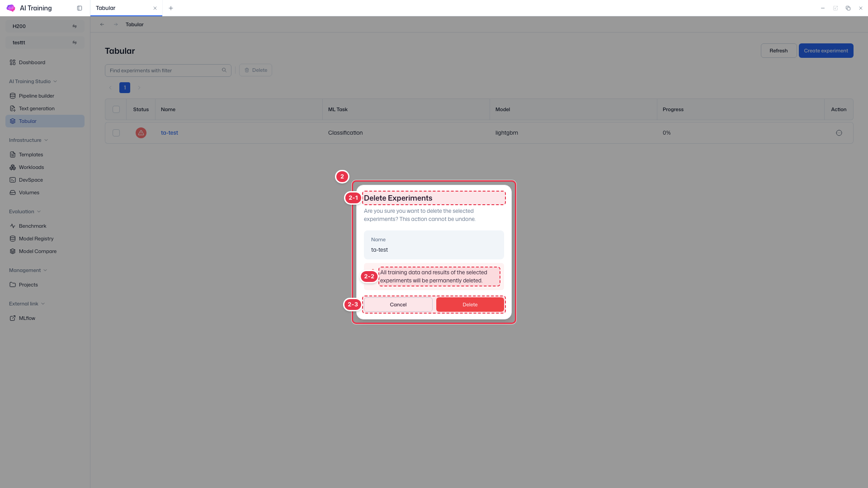Collapse the sidebar panel icon
The height and width of the screenshot is (488, 868).
80,8
